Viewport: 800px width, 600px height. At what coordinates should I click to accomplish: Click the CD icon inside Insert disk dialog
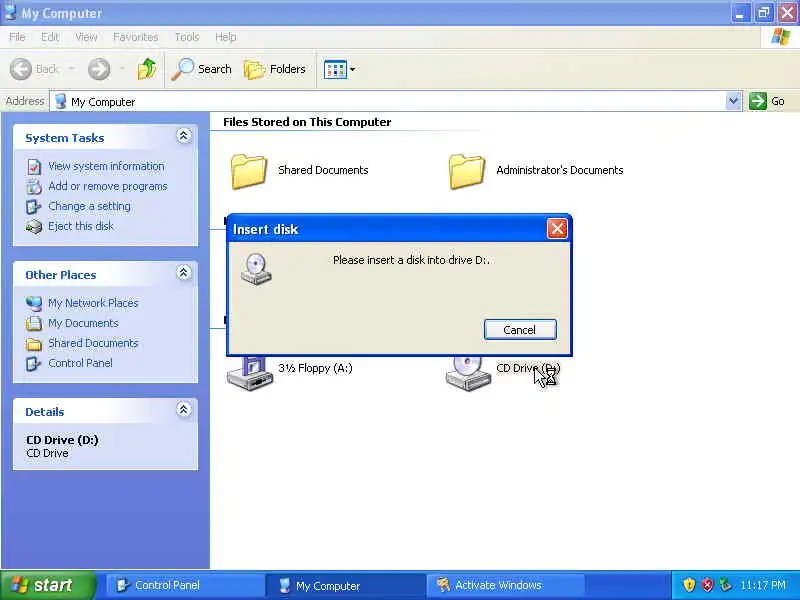[x=256, y=268]
